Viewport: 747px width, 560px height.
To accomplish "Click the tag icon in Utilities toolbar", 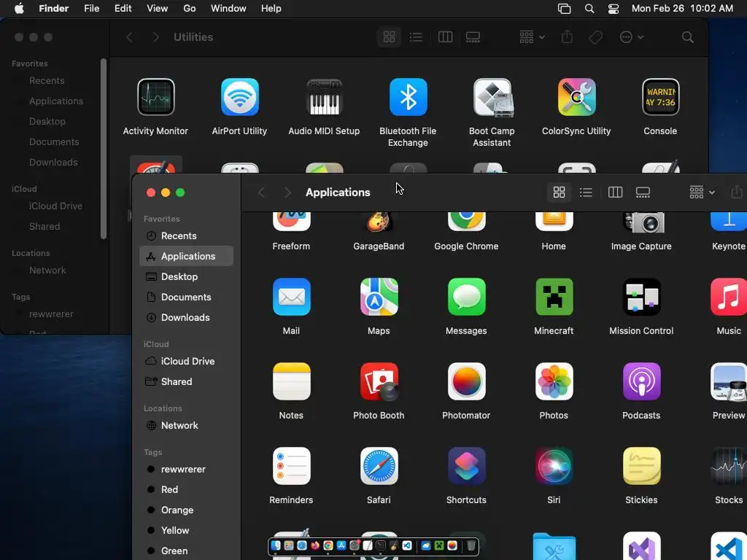I will point(596,37).
